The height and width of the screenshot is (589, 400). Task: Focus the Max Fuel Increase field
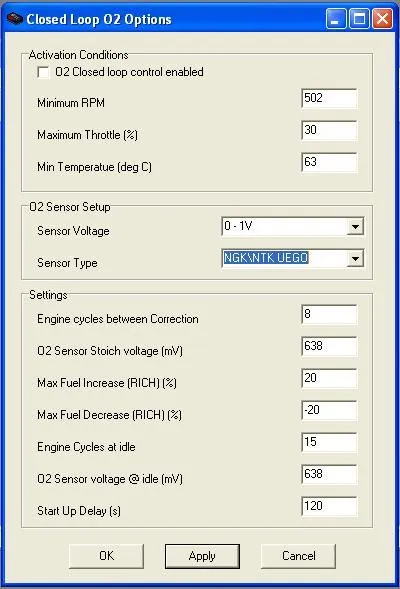[329, 378]
